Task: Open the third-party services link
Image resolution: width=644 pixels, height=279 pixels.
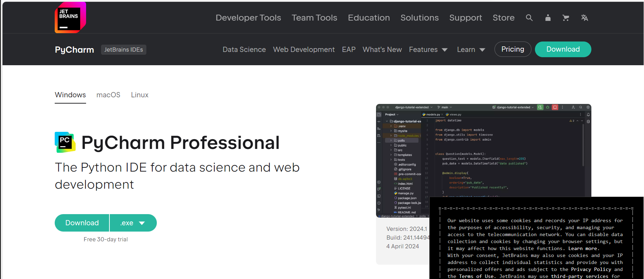Action: click(580, 276)
